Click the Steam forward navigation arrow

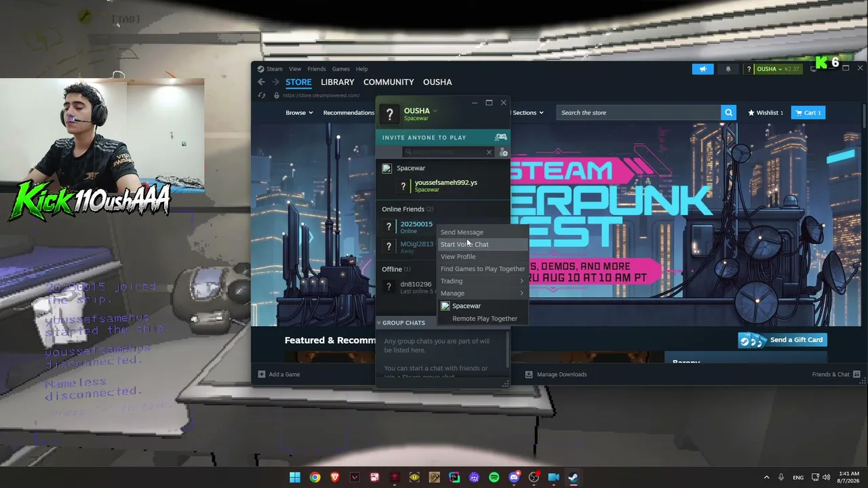[x=275, y=82]
